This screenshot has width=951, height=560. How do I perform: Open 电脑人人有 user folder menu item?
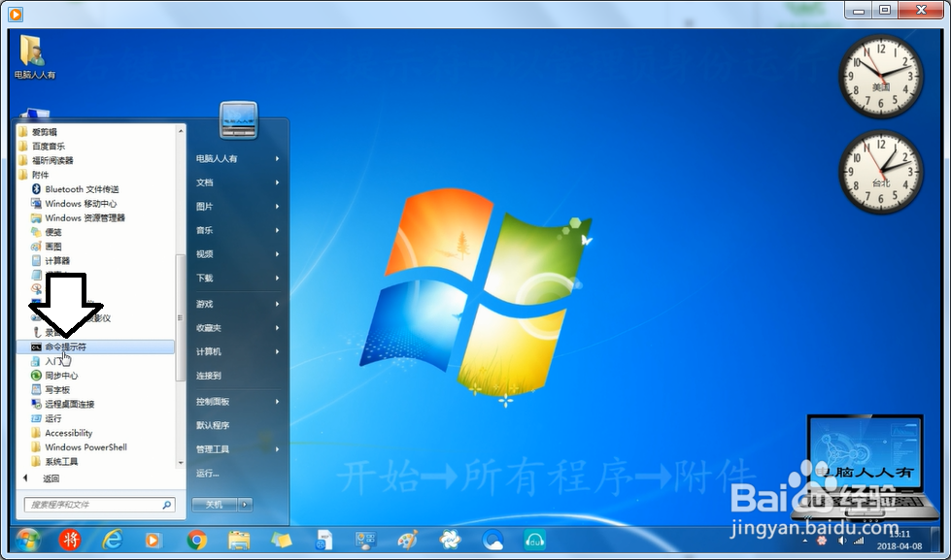(x=238, y=159)
